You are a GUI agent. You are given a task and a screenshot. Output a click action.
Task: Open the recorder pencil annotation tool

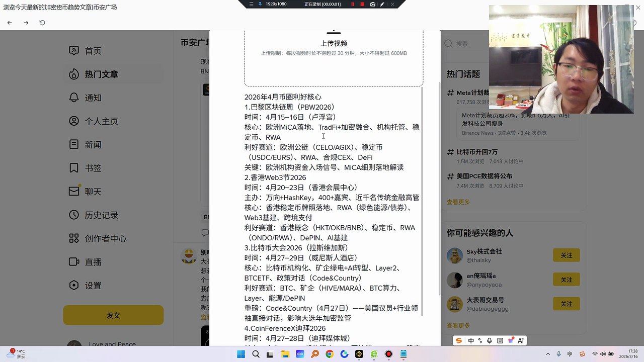point(382,4)
